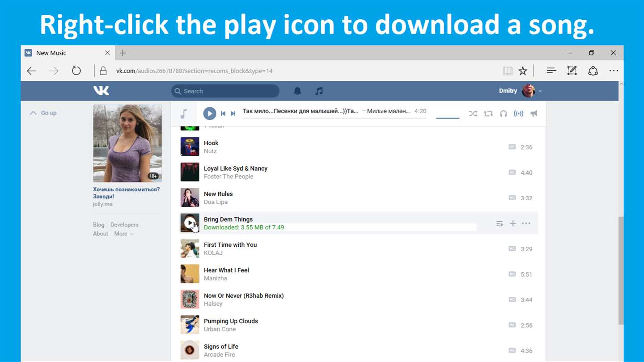
Task: Click the Signs of Life cover art
Action: tap(190, 350)
